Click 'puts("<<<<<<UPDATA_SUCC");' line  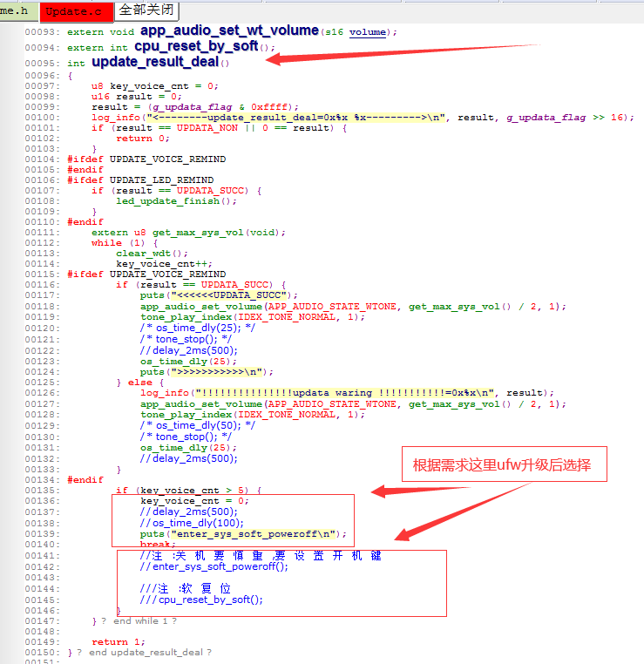pos(220,295)
